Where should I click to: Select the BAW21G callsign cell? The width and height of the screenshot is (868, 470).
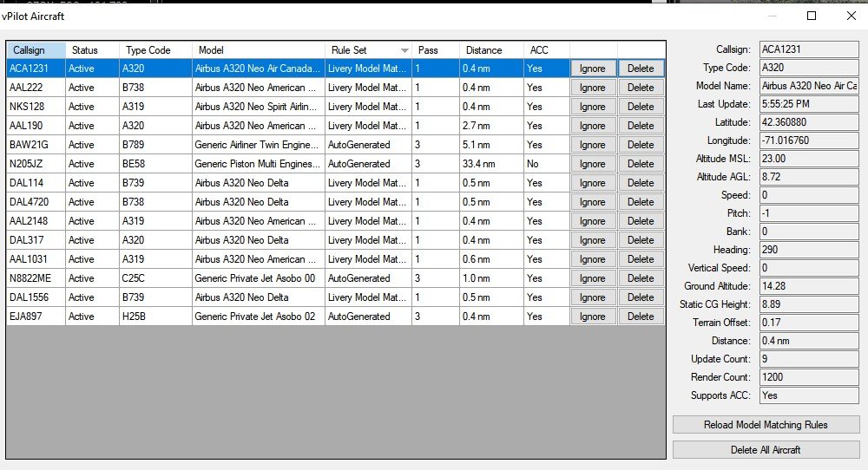[x=36, y=145]
